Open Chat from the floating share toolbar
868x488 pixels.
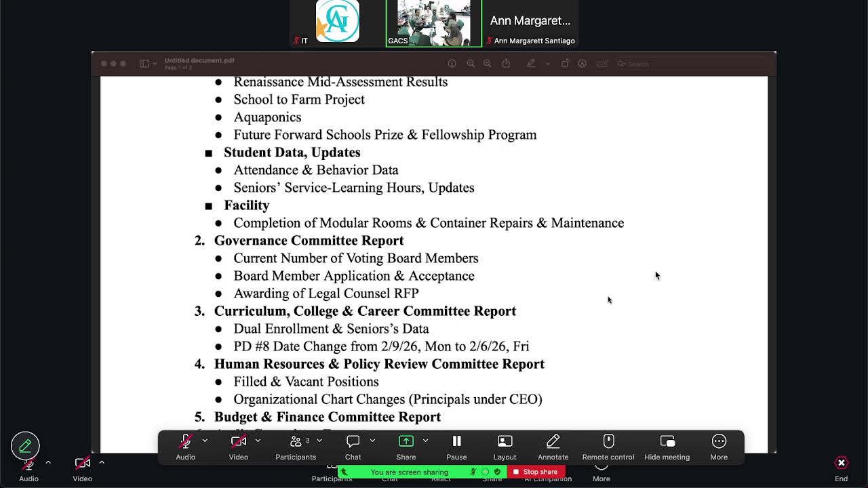(x=353, y=447)
